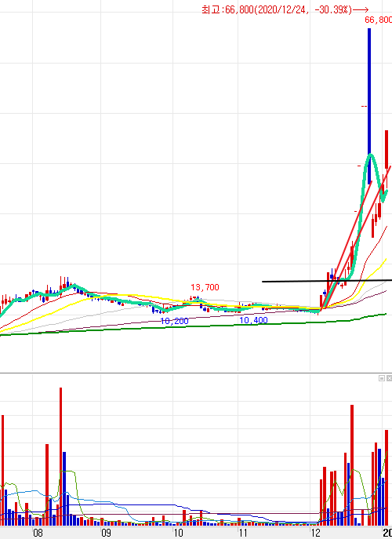Select the 08 month label on time axis
The image size is (392, 539).
pos(38,534)
